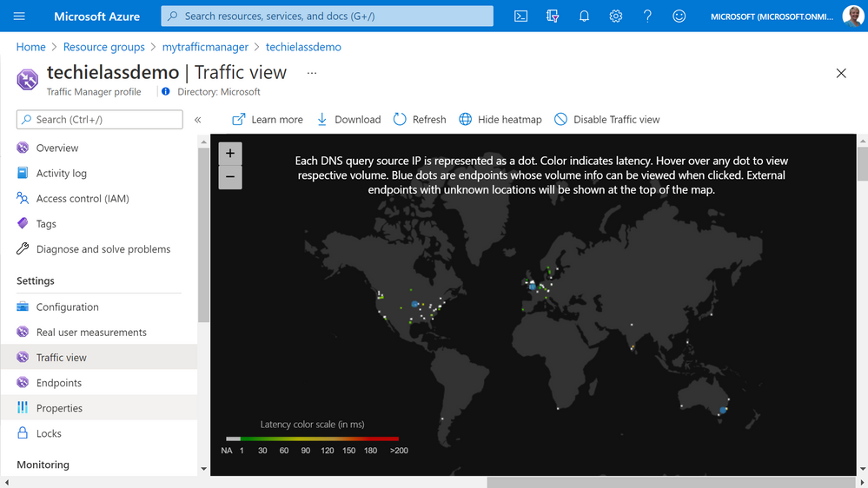Viewport: 868px width, 488px height.
Task: Click the left menu scroll down arrow
Action: point(203,469)
